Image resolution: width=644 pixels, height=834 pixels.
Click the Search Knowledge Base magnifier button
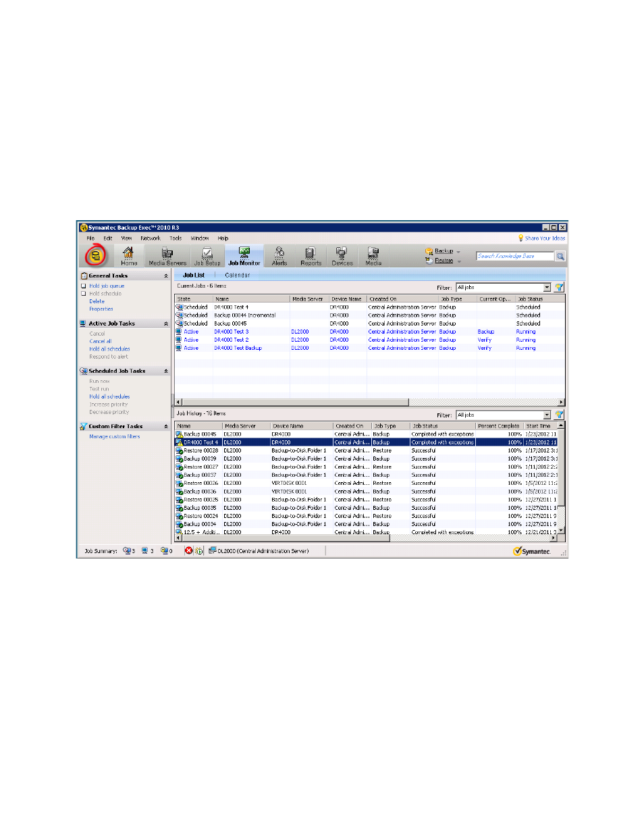560,256
